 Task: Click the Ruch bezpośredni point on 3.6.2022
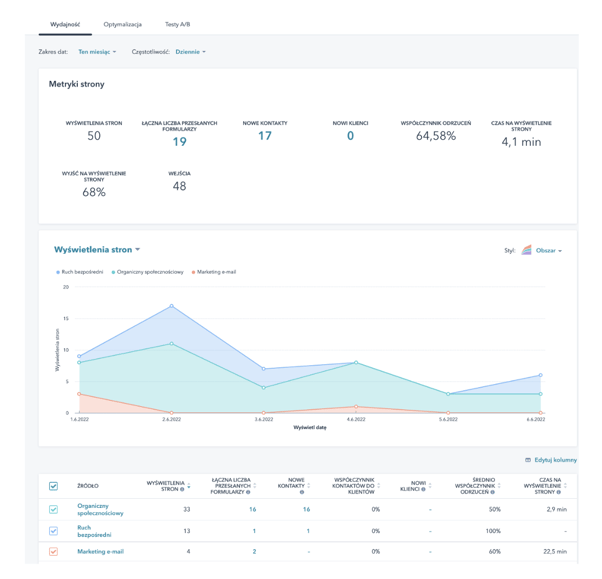[264, 369]
